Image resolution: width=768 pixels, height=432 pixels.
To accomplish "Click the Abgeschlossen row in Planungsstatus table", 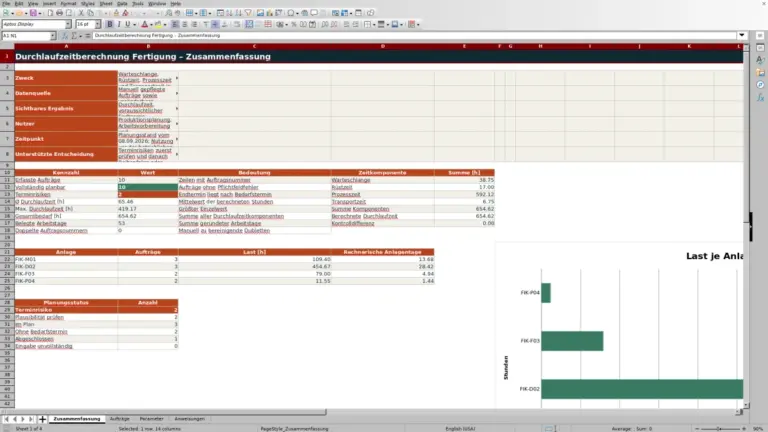I will [96, 339].
